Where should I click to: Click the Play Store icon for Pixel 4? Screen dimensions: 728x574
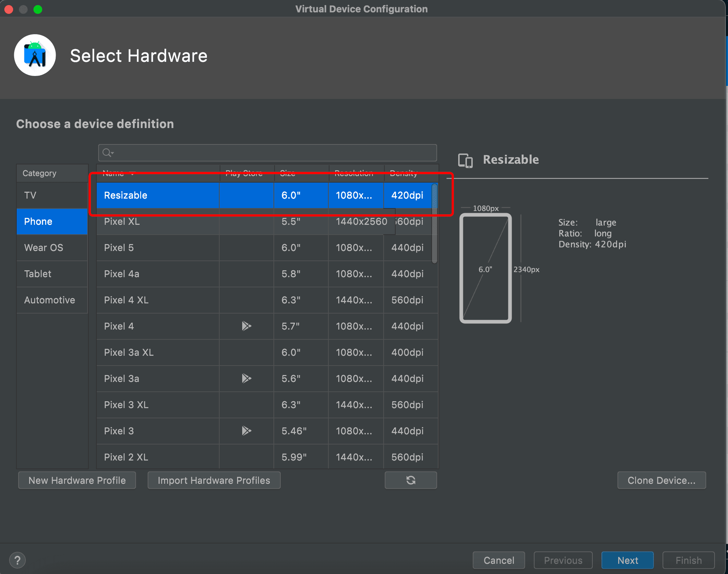coord(247,326)
